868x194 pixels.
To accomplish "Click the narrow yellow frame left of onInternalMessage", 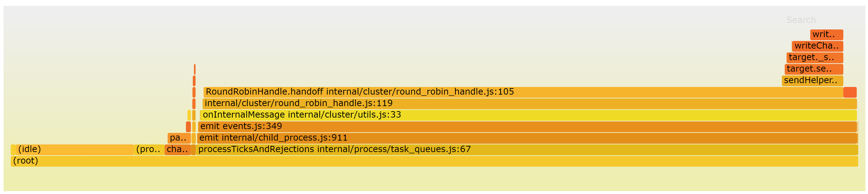I will coord(189,115).
